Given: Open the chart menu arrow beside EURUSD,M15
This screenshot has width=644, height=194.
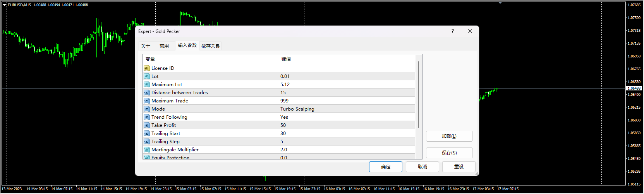Looking at the screenshot, I should click(x=5, y=5).
